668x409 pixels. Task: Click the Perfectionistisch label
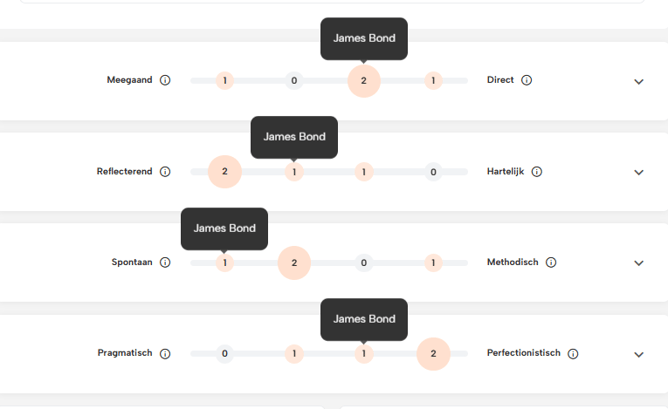click(x=524, y=354)
